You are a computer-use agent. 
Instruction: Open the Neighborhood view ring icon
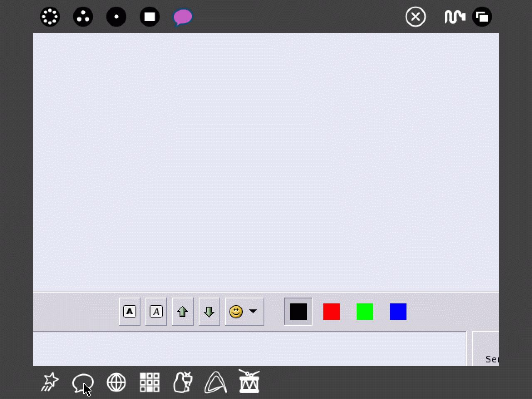(x=50, y=17)
